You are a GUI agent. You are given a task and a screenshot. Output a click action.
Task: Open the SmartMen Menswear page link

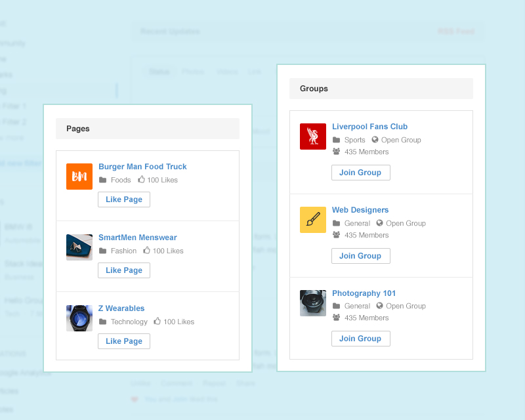138,238
